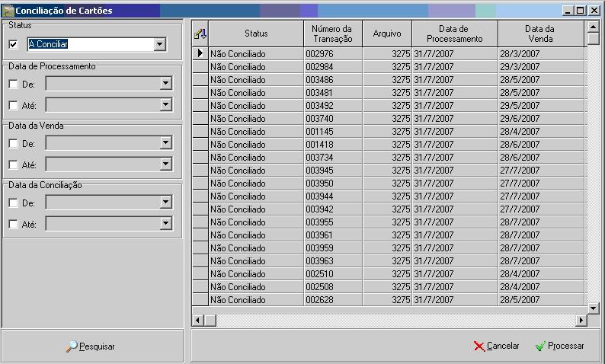
Task: Click the Processar button
Action: (560, 346)
